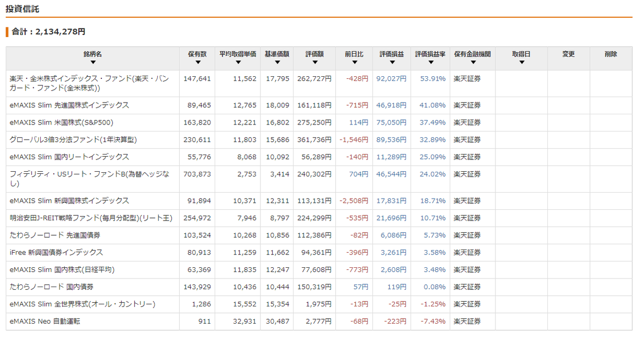Select iFree 新興国債券インデックス name

(56, 252)
